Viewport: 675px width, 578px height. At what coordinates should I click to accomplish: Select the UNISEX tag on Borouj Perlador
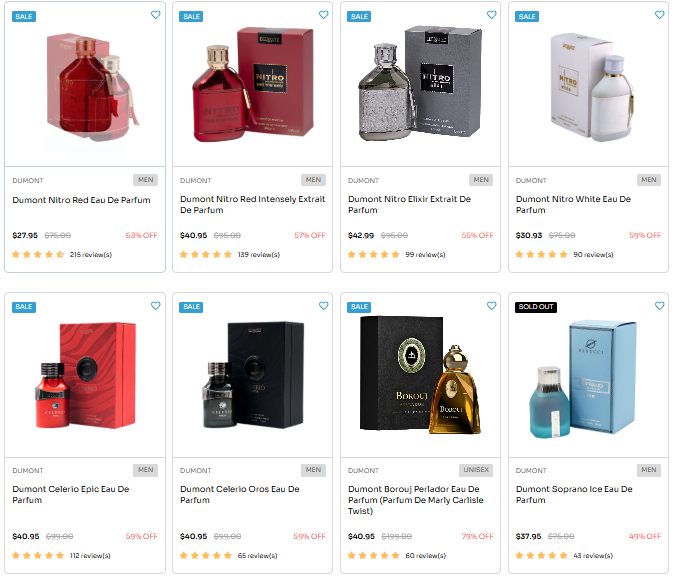476,470
